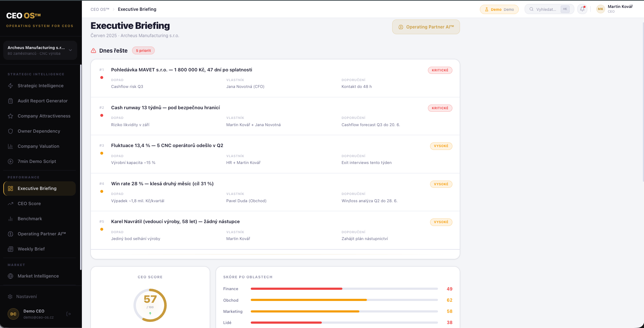The height and width of the screenshot is (328, 644).
Task: Click the Benchmark bar chart icon
Action: point(10,219)
